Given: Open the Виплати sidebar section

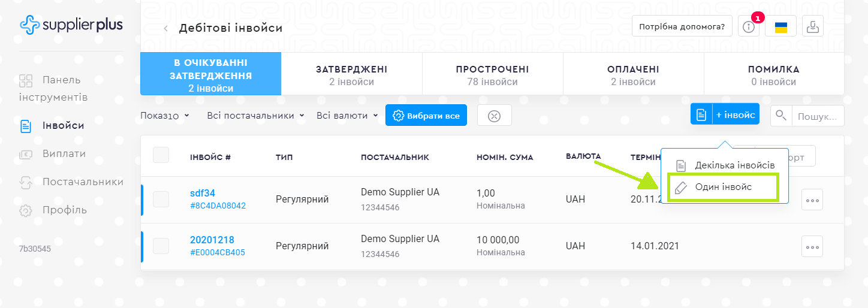Looking at the screenshot, I should coord(64,154).
